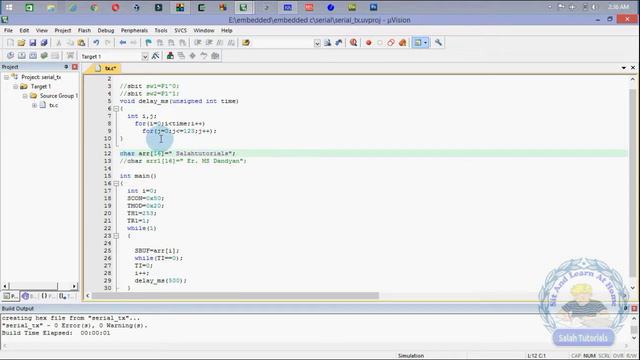640x360 pixels.
Task: Close the active editor tab with X
Action: [633, 68]
